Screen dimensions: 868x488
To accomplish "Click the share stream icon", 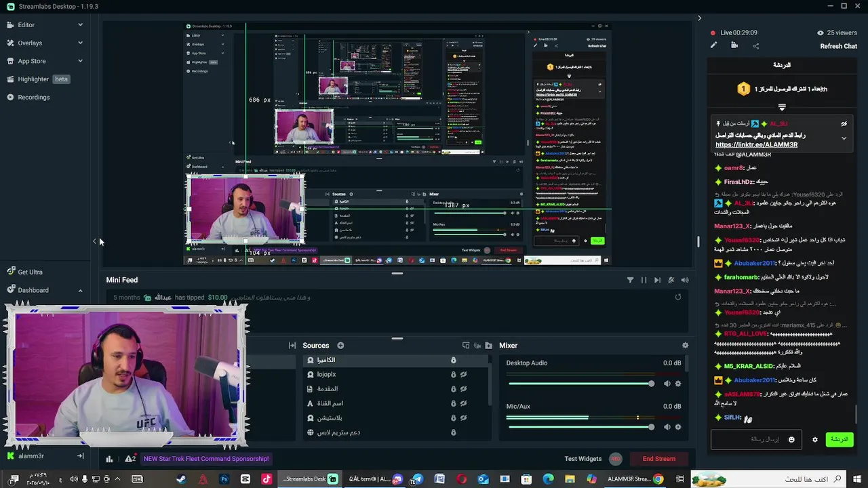I will tap(755, 45).
